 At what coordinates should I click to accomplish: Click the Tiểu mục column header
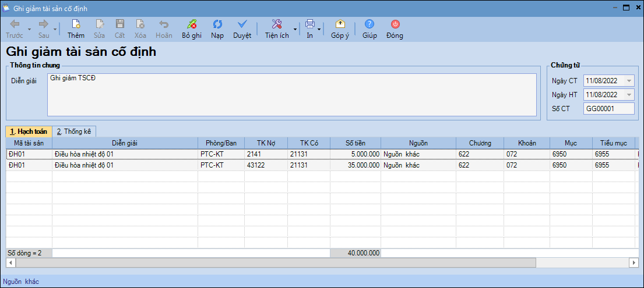(x=613, y=143)
